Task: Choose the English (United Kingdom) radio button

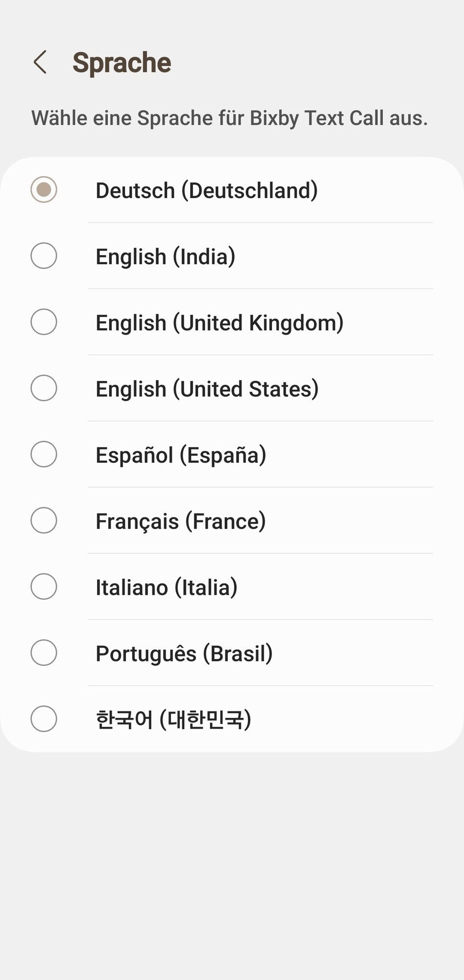Action: click(44, 322)
